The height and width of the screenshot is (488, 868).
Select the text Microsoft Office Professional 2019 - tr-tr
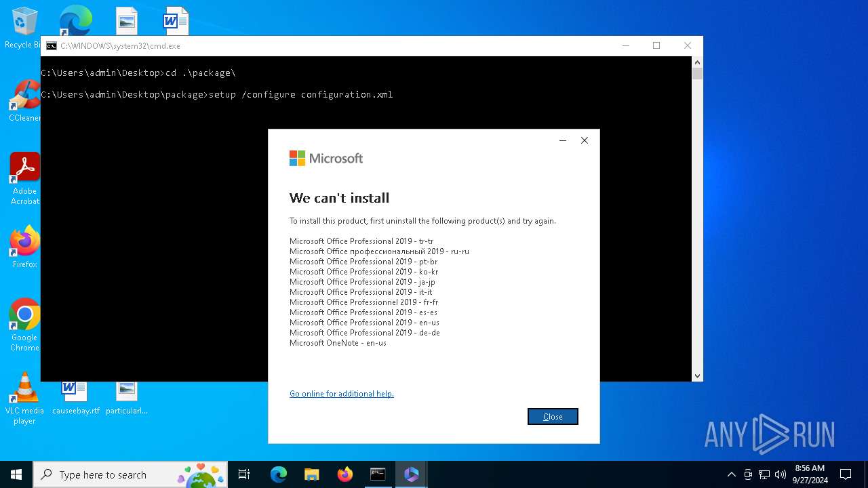point(361,241)
